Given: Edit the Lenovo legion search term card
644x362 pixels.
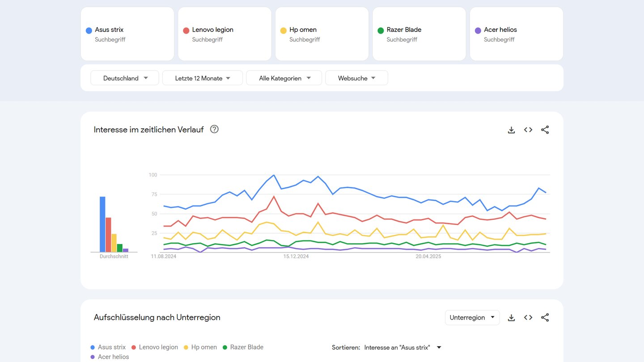Looking at the screenshot, I should tap(225, 34).
